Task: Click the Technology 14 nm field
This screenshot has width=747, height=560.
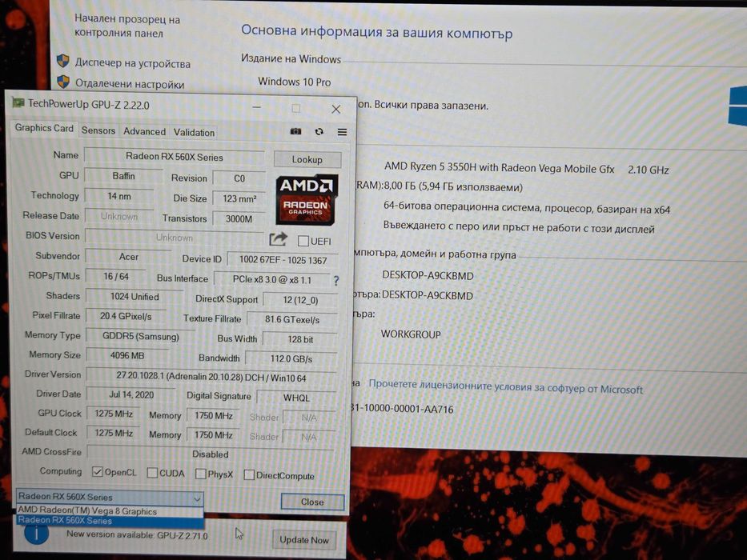Action: point(119,196)
